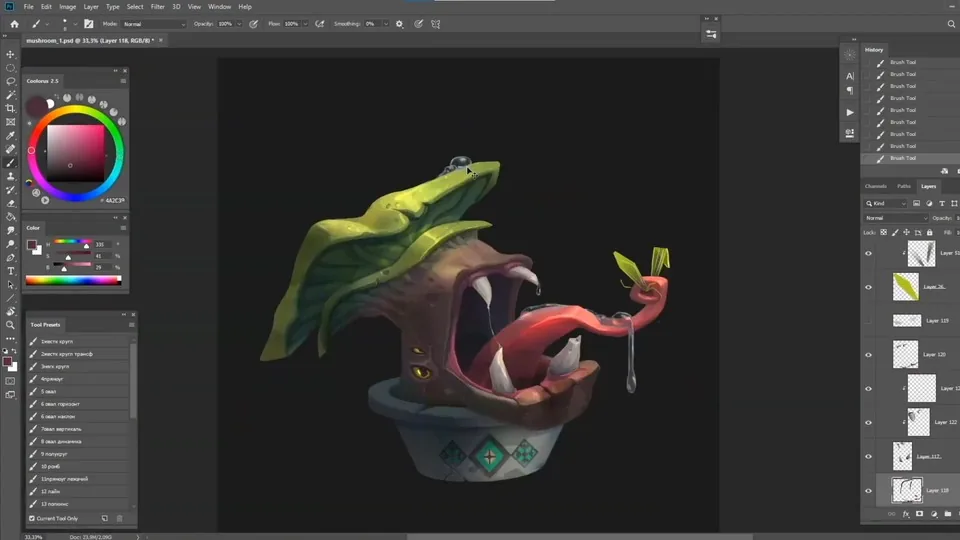
Task: Go to the Home screen icon
Action: (x=14, y=24)
